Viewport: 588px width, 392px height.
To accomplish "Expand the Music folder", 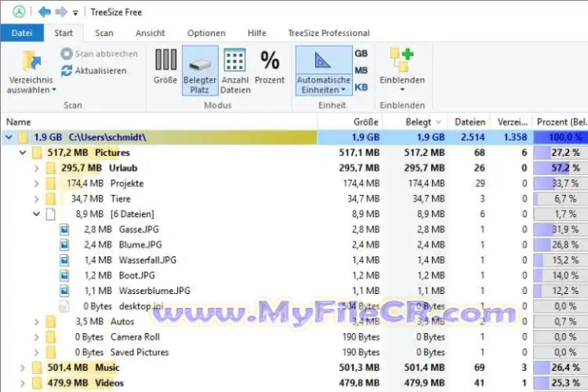I will click(23, 368).
